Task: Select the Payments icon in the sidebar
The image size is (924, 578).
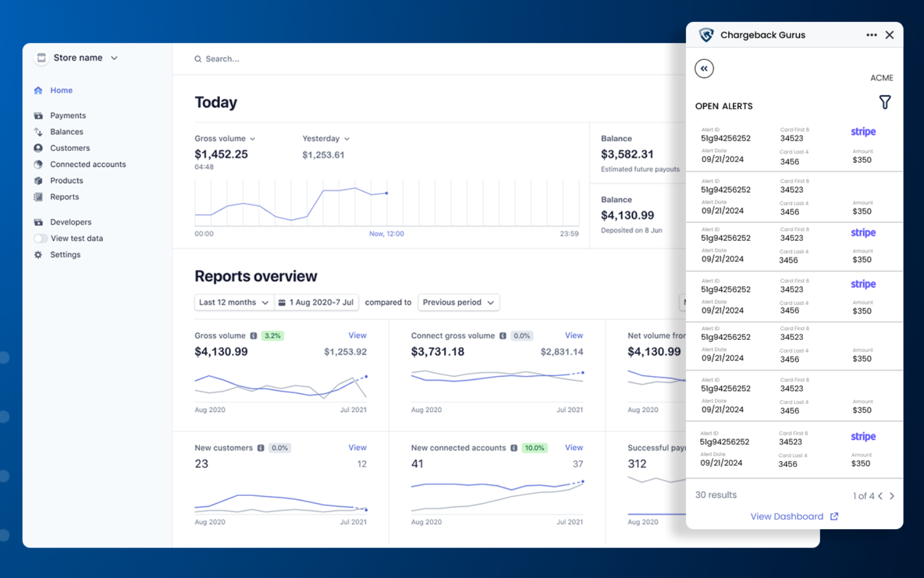Action: point(38,115)
